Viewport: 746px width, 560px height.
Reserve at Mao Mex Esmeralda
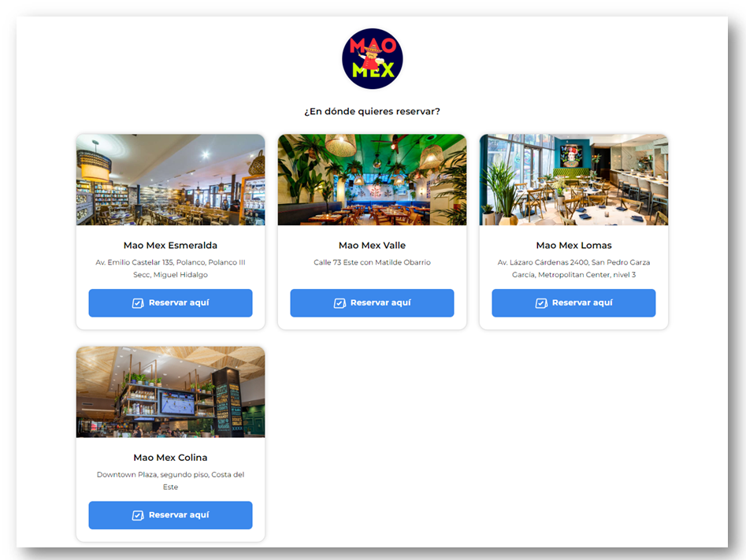point(170,303)
